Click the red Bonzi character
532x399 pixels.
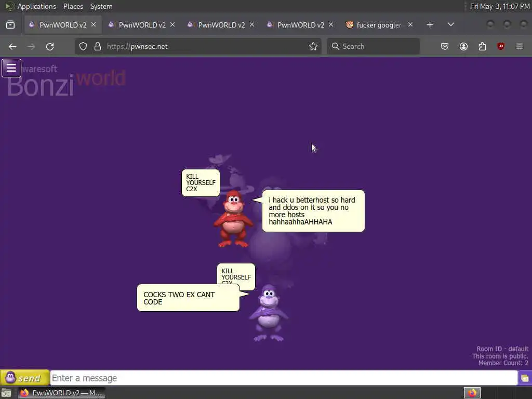point(233,219)
